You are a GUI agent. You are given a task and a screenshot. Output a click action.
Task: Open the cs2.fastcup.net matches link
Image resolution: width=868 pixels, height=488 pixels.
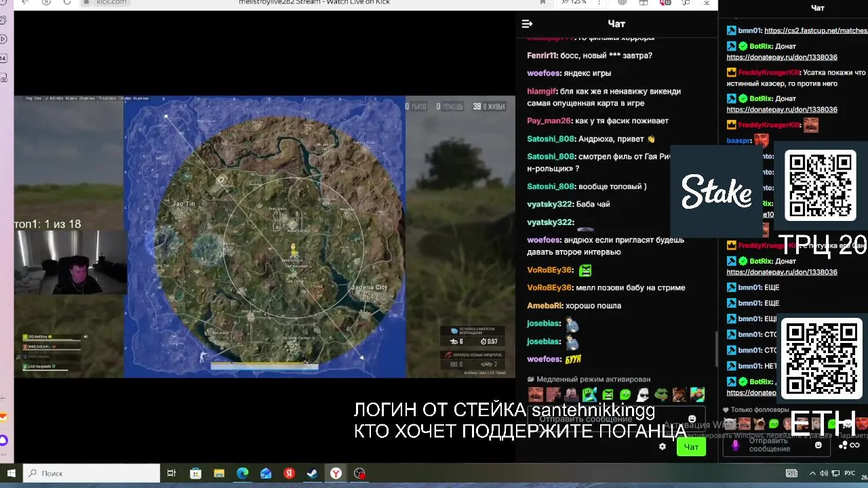[816, 30]
